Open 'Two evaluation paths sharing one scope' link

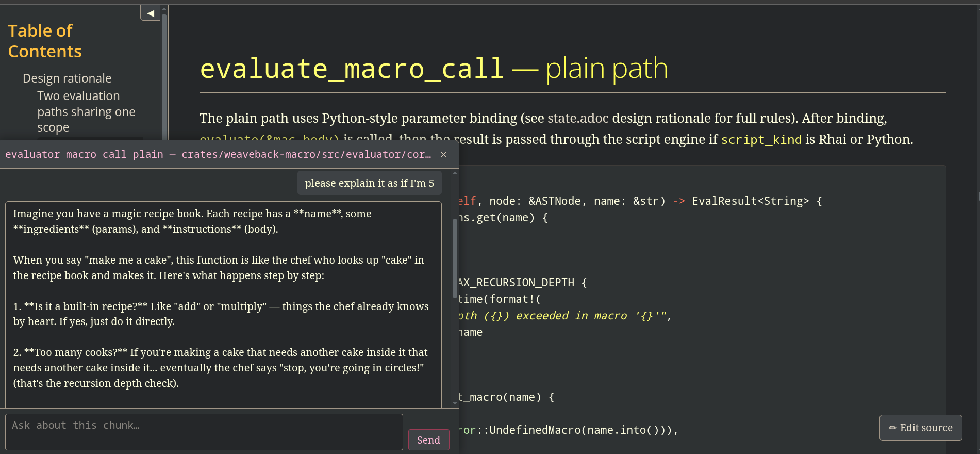tap(86, 111)
